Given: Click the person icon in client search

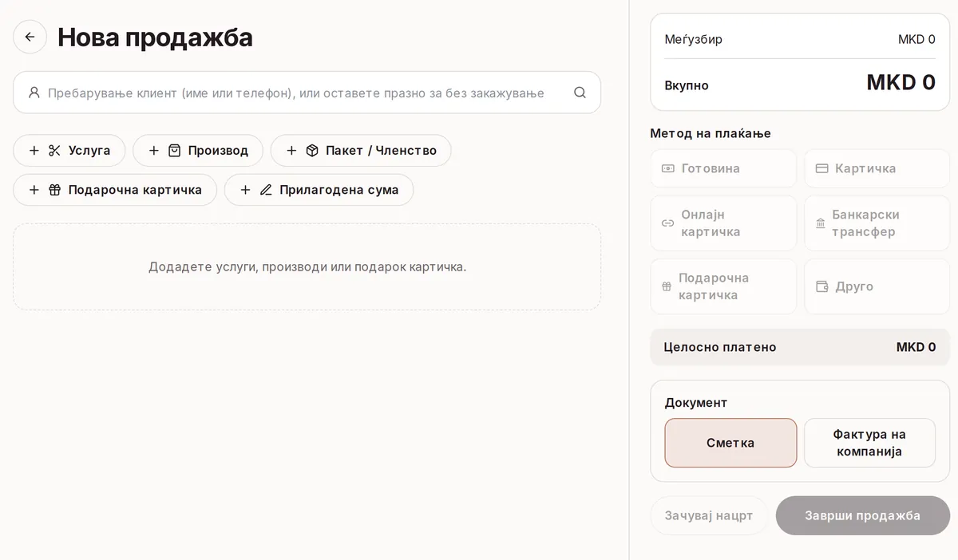Looking at the screenshot, I should coord(34,93).
